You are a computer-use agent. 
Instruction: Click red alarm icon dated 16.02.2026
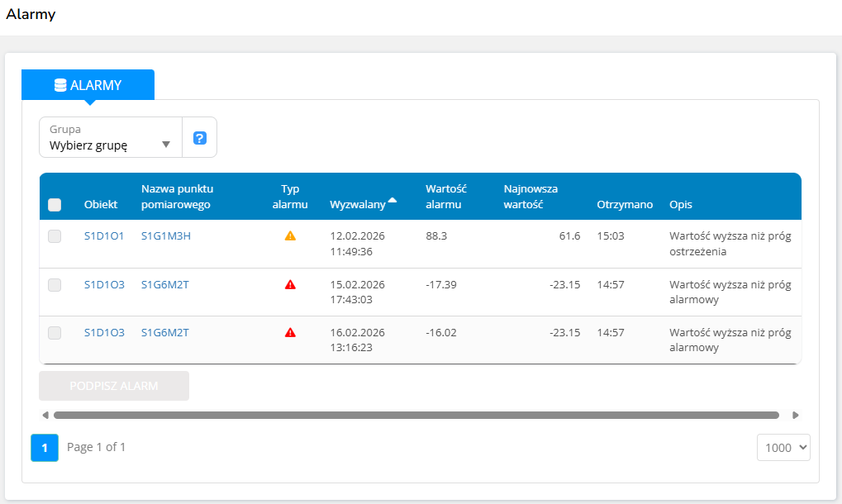point(290,332)
